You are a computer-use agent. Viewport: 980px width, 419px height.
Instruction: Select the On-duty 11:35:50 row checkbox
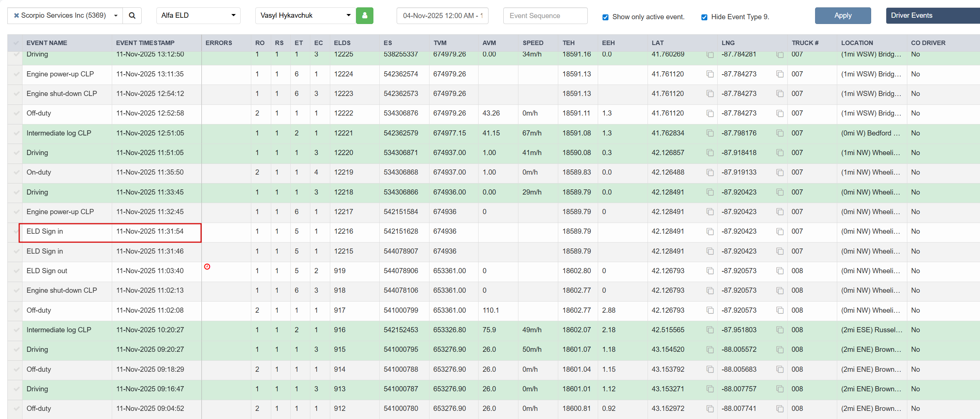click(x=16, y=172)
